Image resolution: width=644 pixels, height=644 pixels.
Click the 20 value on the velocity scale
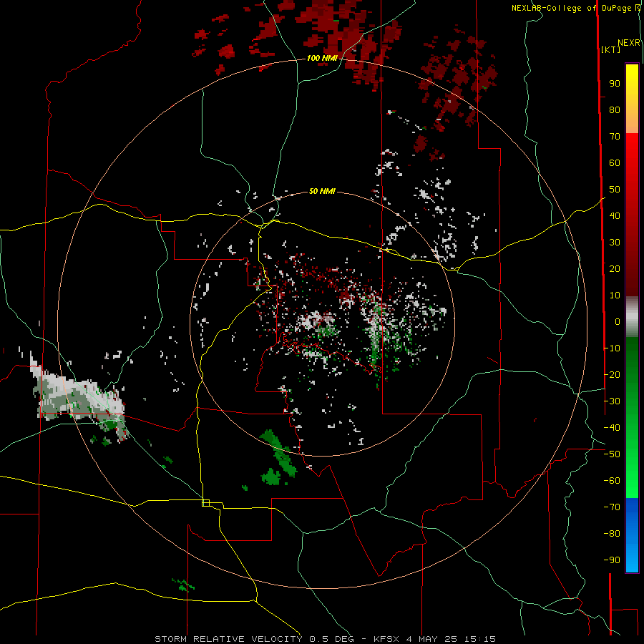coord(615,269)
